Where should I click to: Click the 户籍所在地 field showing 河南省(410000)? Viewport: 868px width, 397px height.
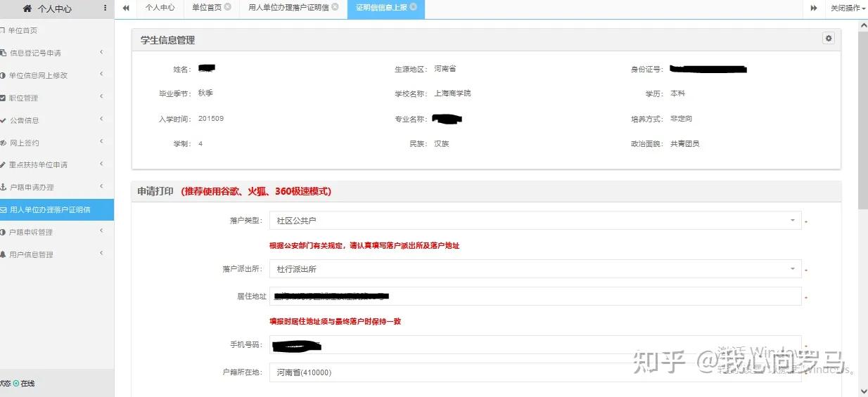point(535,372)
